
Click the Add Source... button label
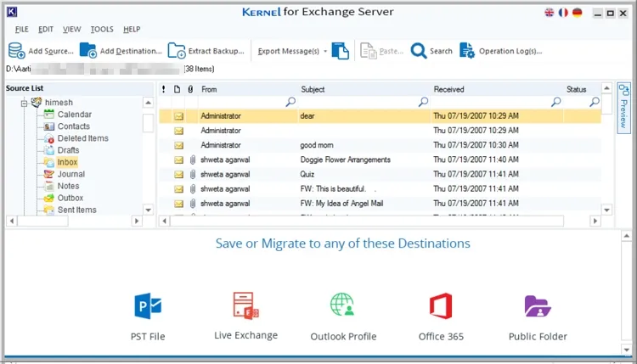point(51,51)
